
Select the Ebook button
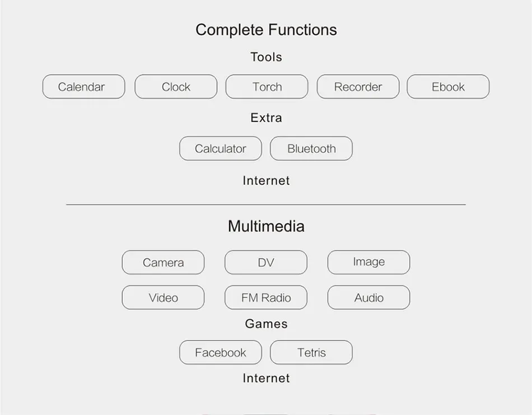click(448, 87)
